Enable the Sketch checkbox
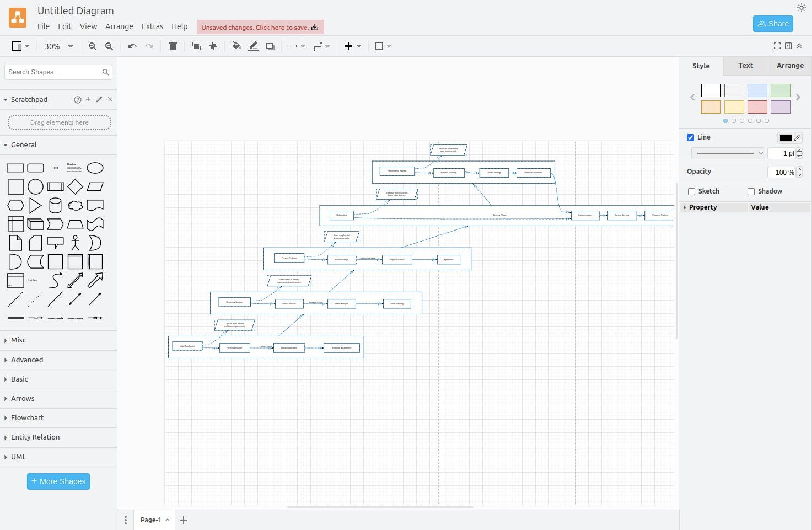Screen dimensions: 812x530 coord(692,191)
